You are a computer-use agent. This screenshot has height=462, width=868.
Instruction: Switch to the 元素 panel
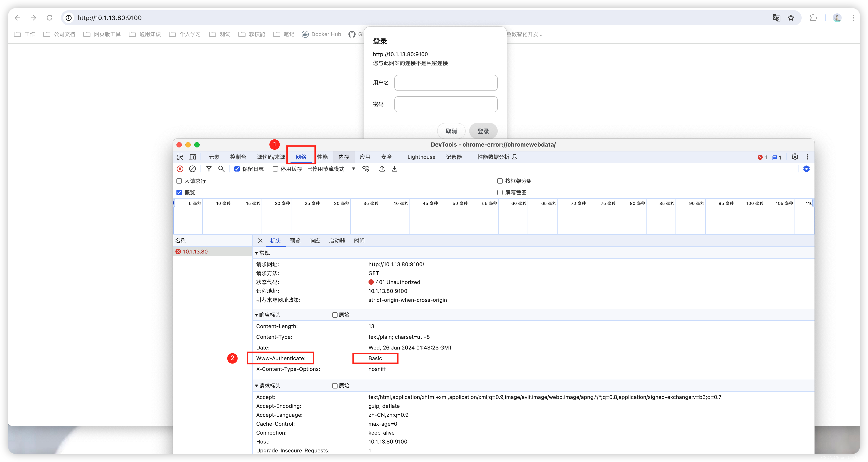tap(214, 157)
